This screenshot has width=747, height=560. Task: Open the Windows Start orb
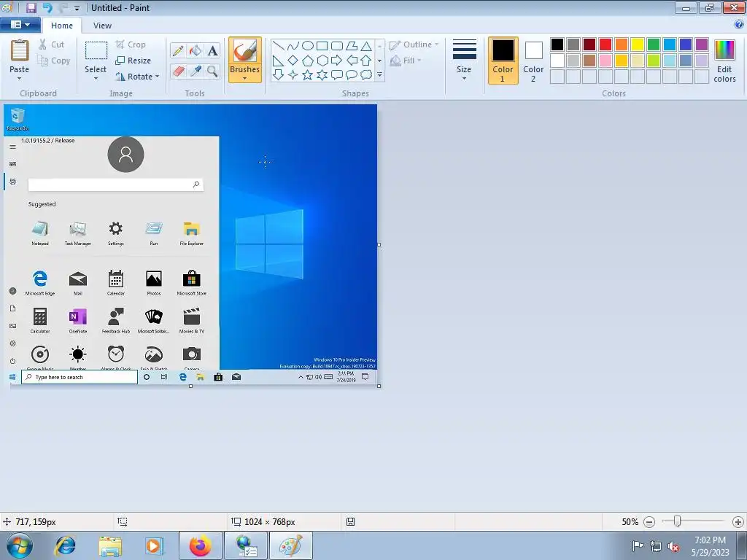tap(19, 545)
